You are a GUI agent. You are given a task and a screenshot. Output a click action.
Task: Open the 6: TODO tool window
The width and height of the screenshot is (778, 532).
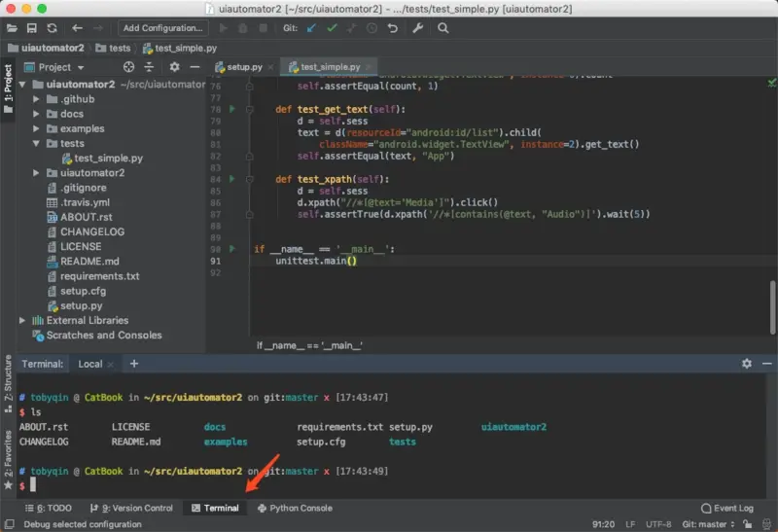(48, 509)
